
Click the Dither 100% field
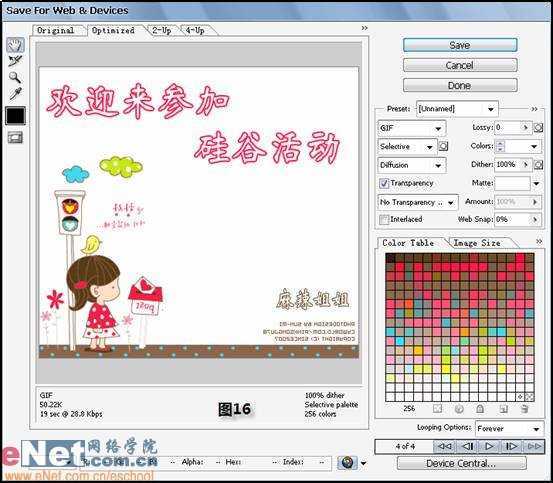pyautogui.click(x=508, y=164)
